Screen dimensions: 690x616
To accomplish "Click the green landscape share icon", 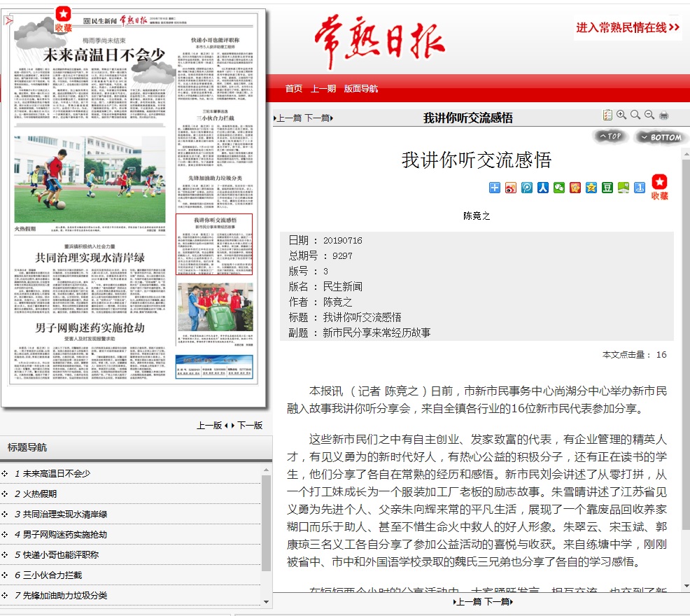I will pos(624,188).
